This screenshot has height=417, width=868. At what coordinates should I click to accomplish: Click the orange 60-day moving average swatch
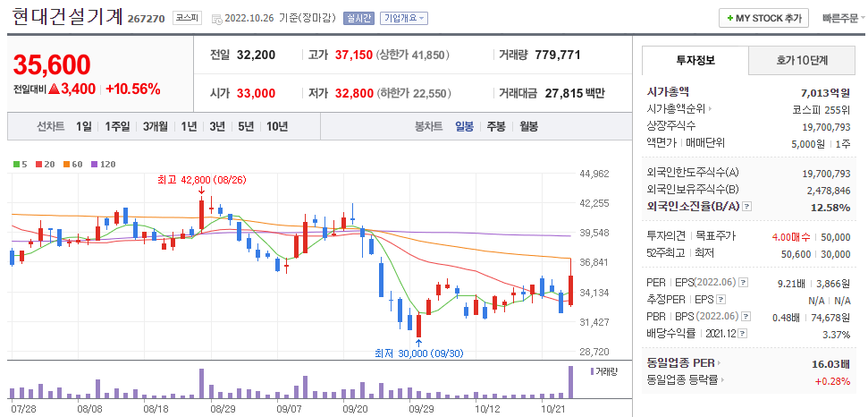pyautogui.click(x=66, y=165)
